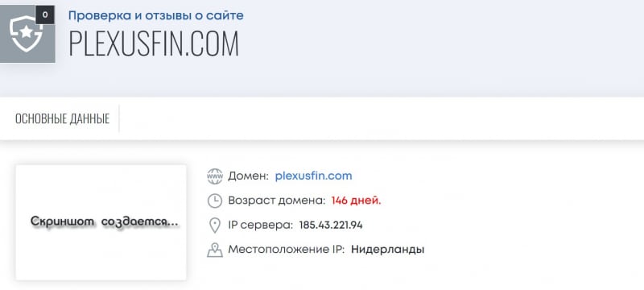Click the Домен label text
This screenshot has width=644, height=290.
coord(248,176)
